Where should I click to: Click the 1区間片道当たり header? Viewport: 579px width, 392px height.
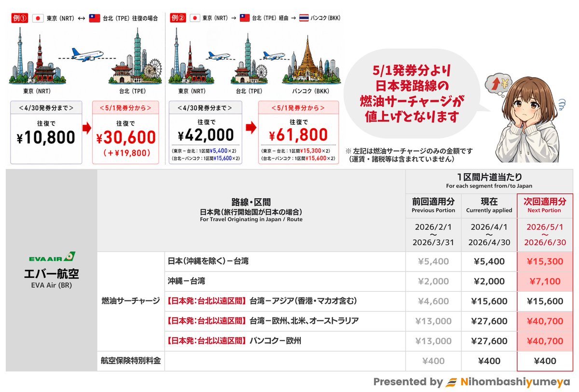[x=489, y=181]
